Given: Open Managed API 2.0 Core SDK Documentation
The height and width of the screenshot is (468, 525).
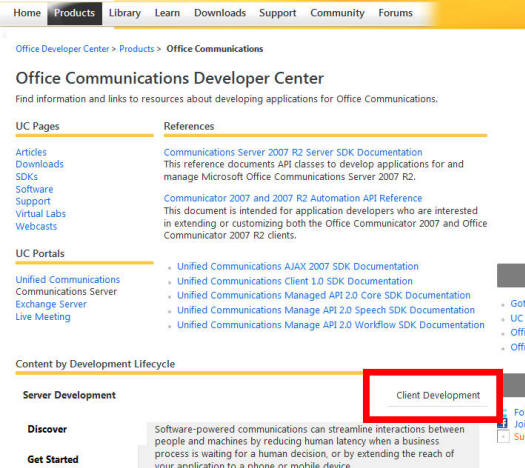Looking at the screenshot, I should [x=324, y=295].
